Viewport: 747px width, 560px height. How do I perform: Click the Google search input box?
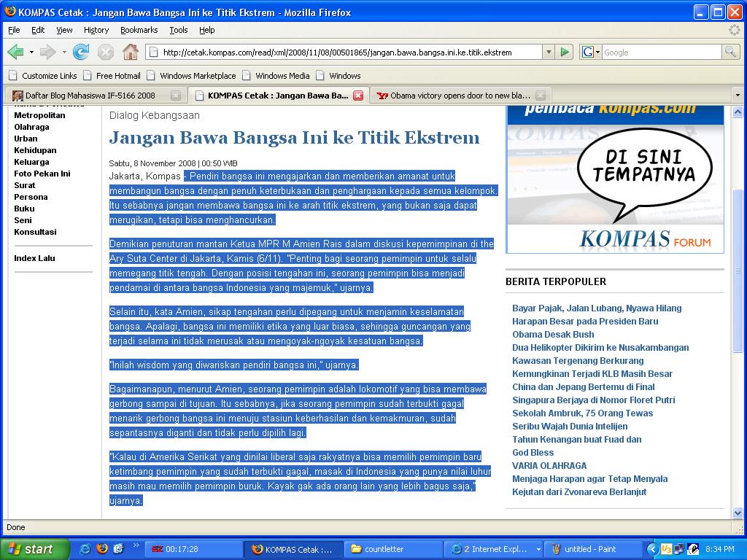click(662, 52)
